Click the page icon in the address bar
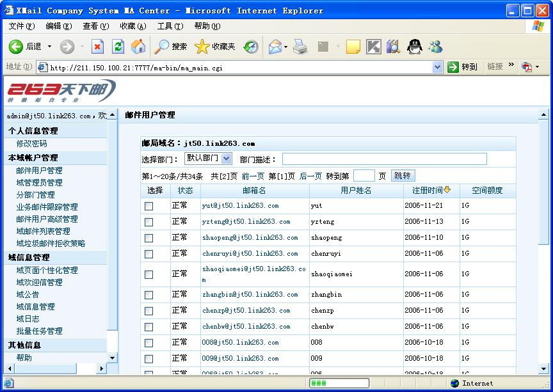The height and width of the screenshot is (392, 553). (42, 67)
